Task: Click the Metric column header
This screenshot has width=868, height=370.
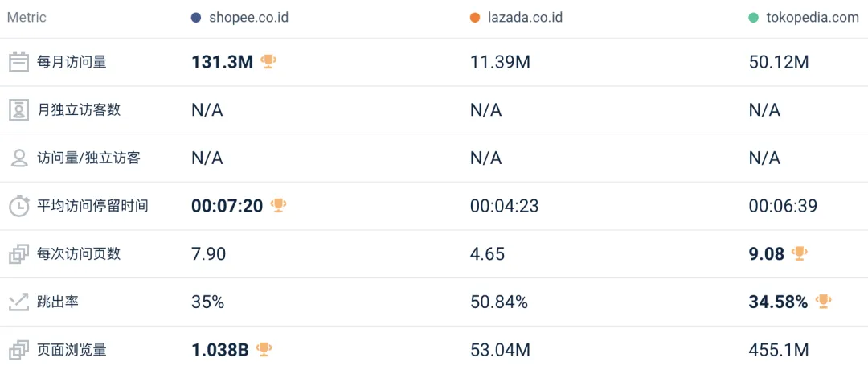Action: pos(27,18)
